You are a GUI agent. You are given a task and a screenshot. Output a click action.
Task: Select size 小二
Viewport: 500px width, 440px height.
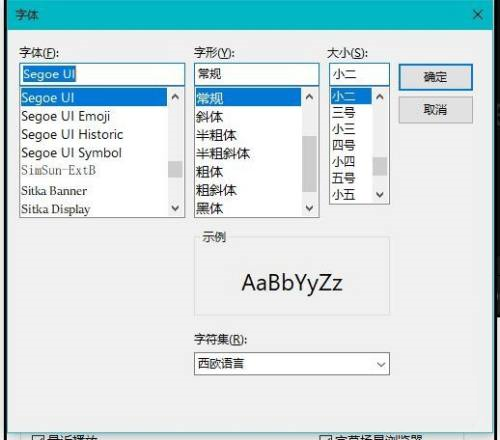(351, 96)
